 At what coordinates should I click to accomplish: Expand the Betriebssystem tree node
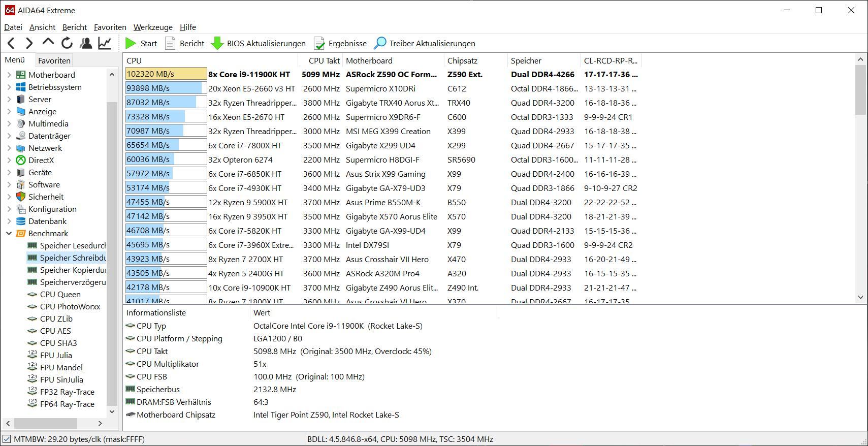9,87
